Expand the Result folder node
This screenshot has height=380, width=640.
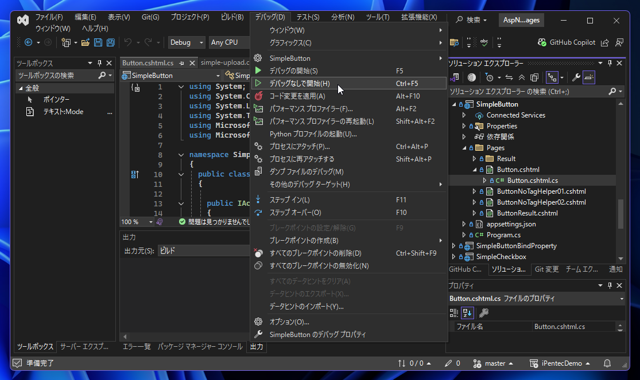click(x=474, y=159)
